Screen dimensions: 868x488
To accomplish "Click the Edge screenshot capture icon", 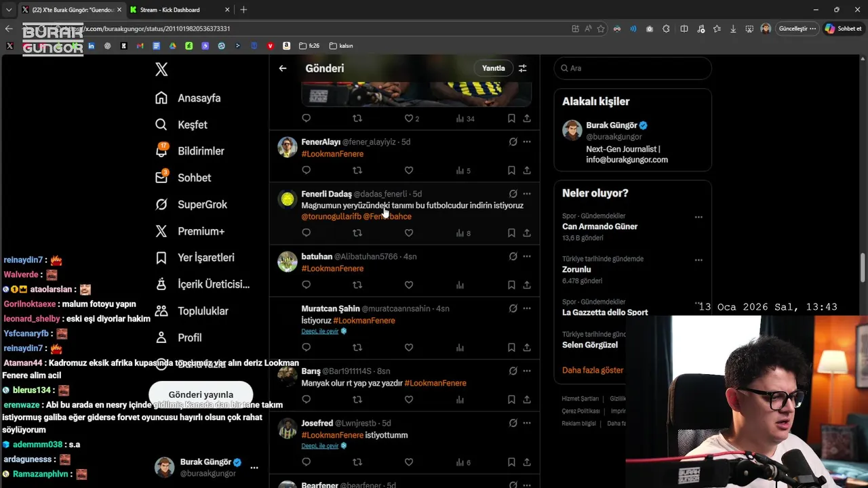I will (x=749, y=29).
